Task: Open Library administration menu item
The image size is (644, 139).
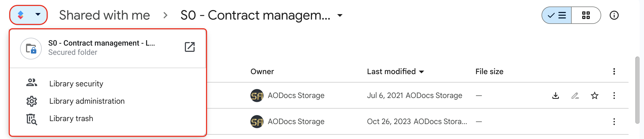Action: click(x=87, y=101)
